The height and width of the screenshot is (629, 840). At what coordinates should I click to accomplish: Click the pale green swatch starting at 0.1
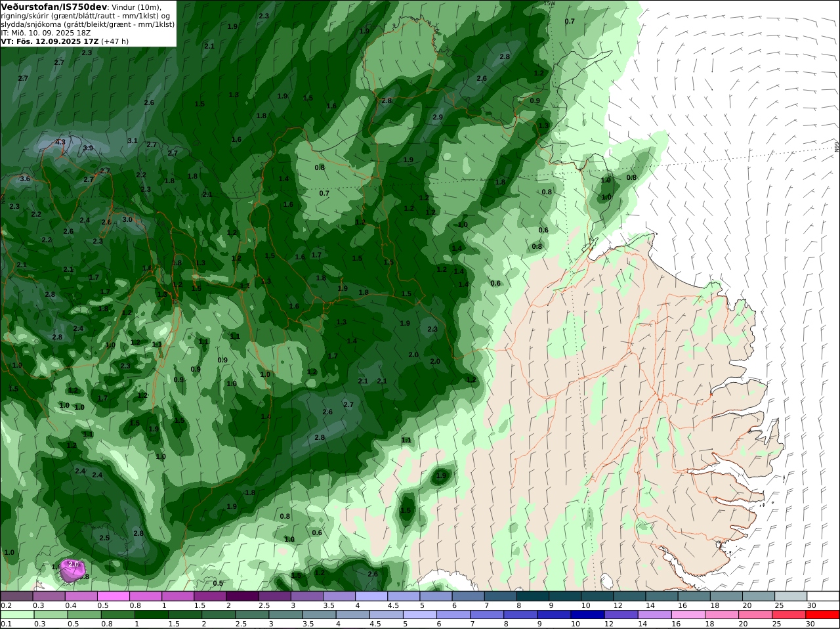pos(17,615)
